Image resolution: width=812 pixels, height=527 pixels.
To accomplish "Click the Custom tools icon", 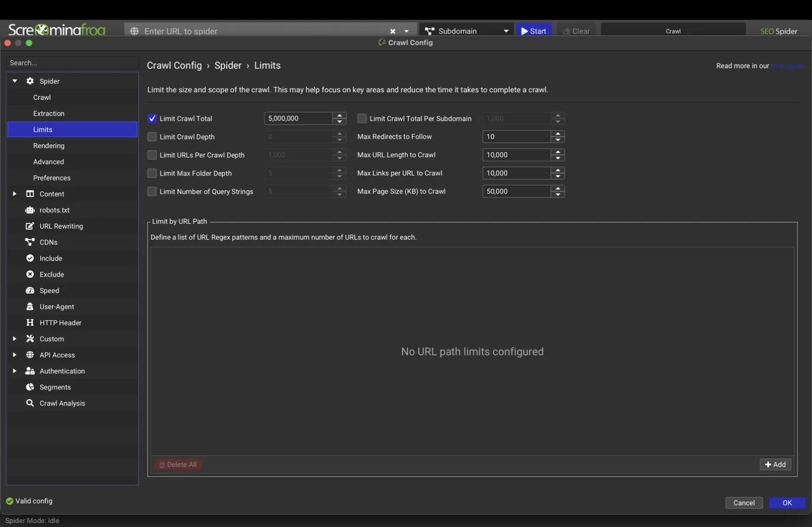I will click(30, 339).
